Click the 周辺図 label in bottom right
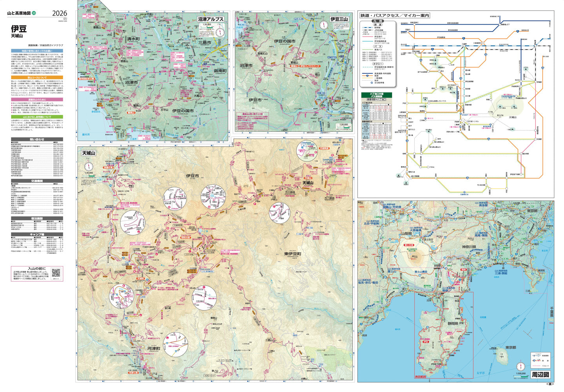Screen dimensions: 564x392 (x=540, y=375)
